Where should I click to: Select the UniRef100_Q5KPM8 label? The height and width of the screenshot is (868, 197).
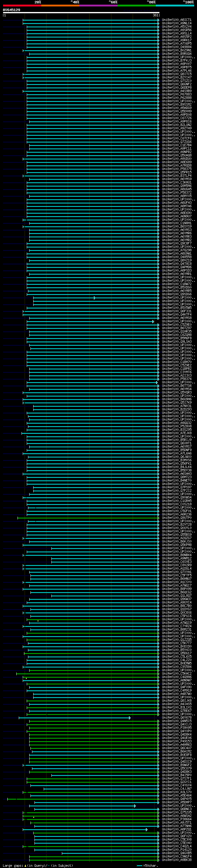pos(177,545)
